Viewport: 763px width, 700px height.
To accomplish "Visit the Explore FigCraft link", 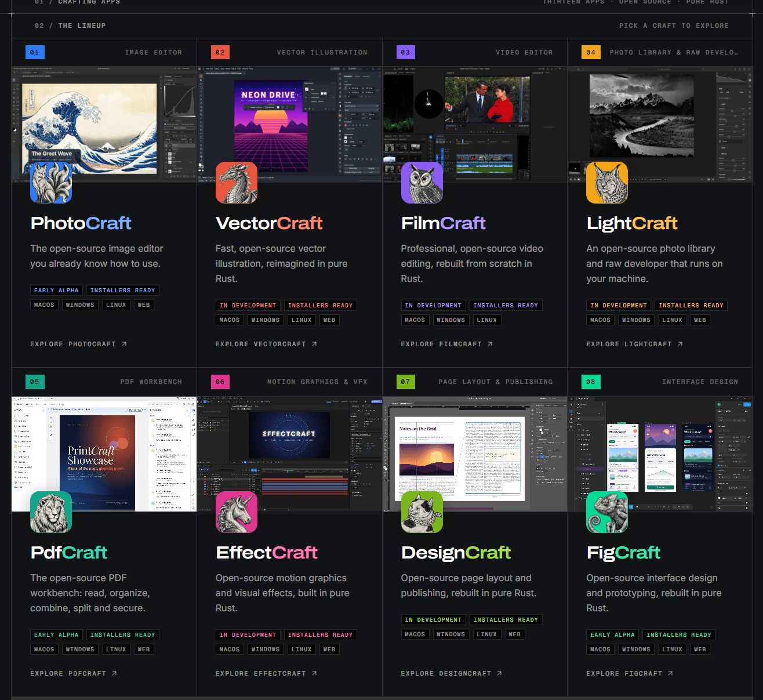I will tap(630, 674).
